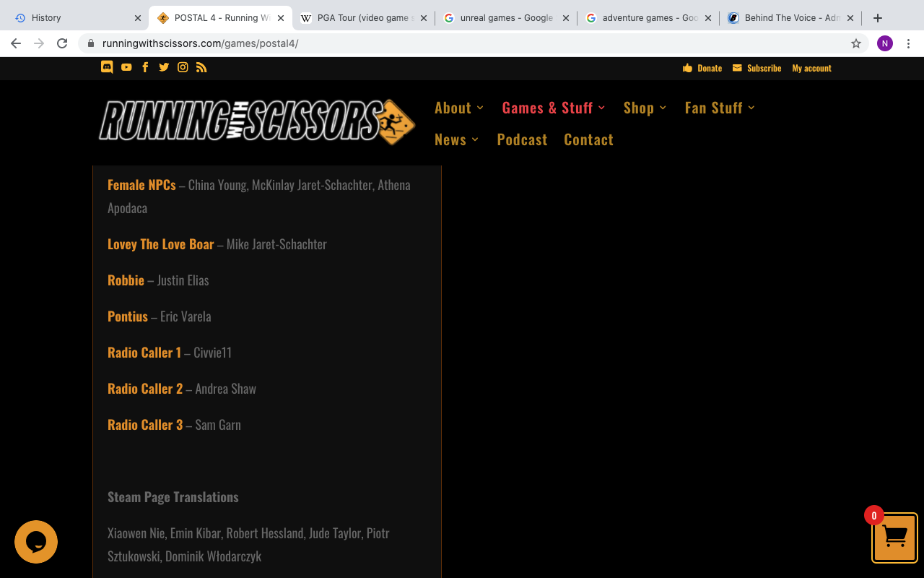Expand the Games & Stuff menu
Viewport: 924px width, 578px height.
pos(553,108)
